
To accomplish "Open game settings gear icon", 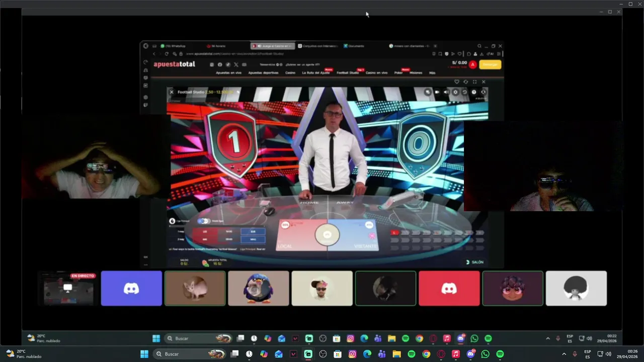I will click(x=455, y=92).
